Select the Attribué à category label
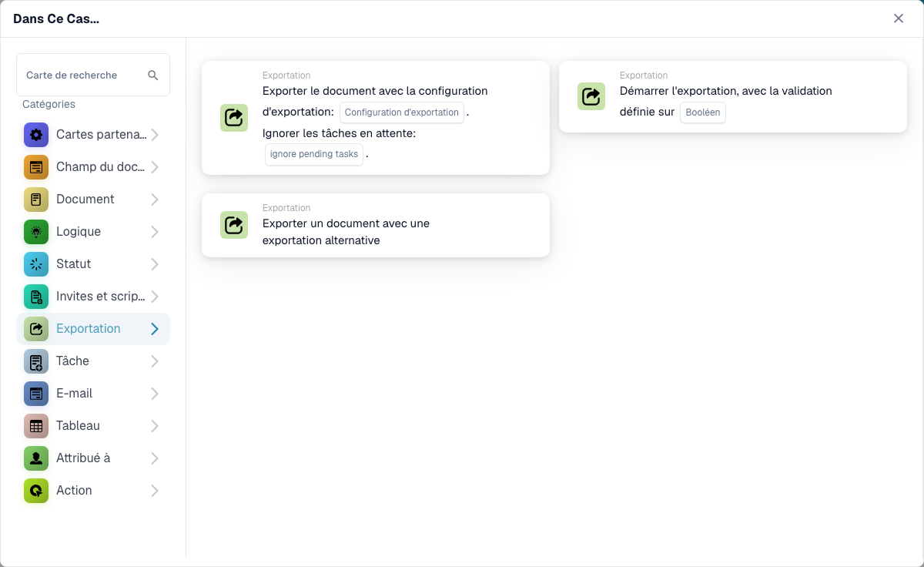924x567 pixels. 83,458
